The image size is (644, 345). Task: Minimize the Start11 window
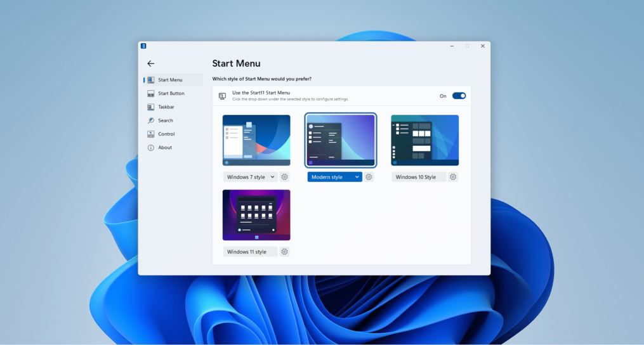click(452, 46)
